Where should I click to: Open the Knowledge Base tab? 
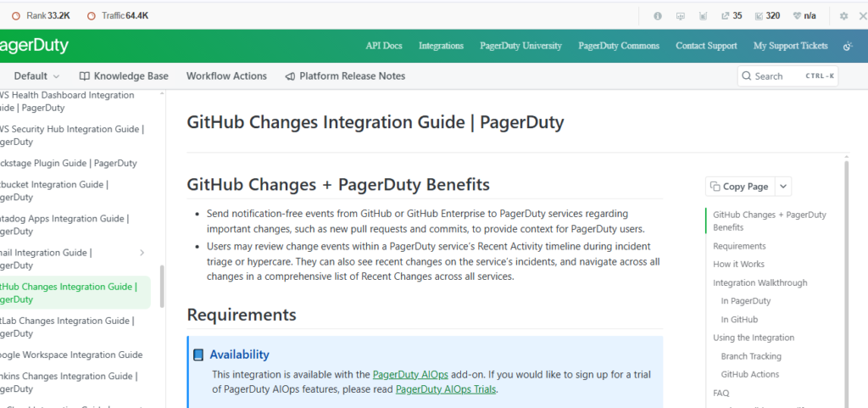(x=124, y=75)
